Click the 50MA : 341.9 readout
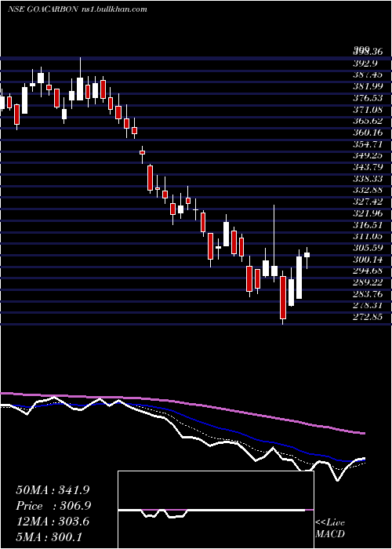The image size is (392, 549). click(x=53, y=490)
